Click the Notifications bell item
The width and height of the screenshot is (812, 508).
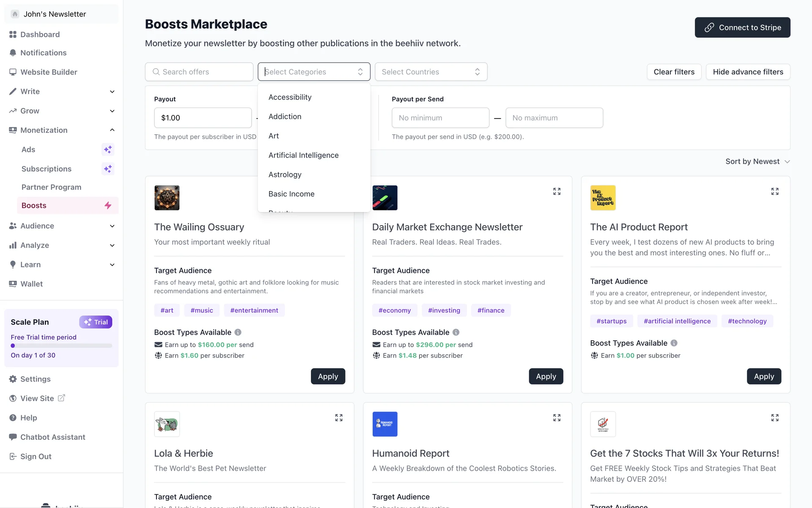click(43, 52)
